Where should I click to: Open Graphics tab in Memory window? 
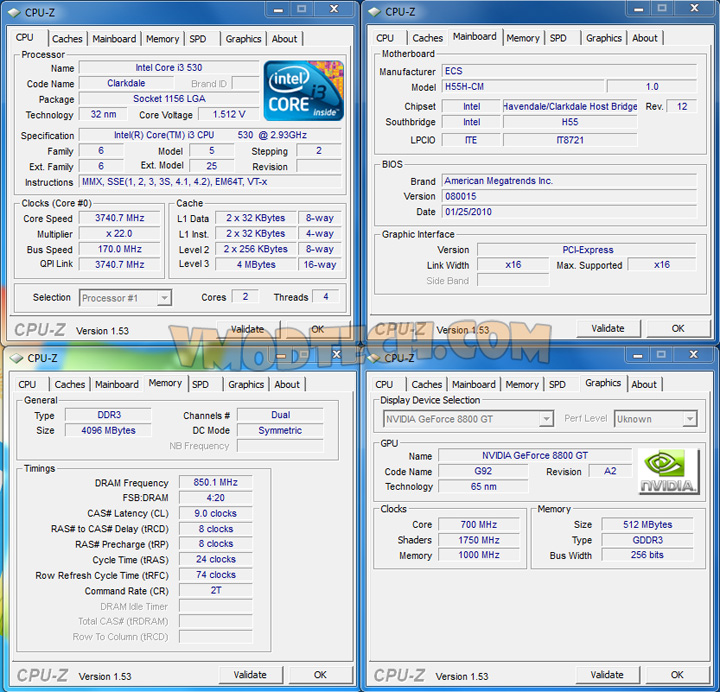246,384
